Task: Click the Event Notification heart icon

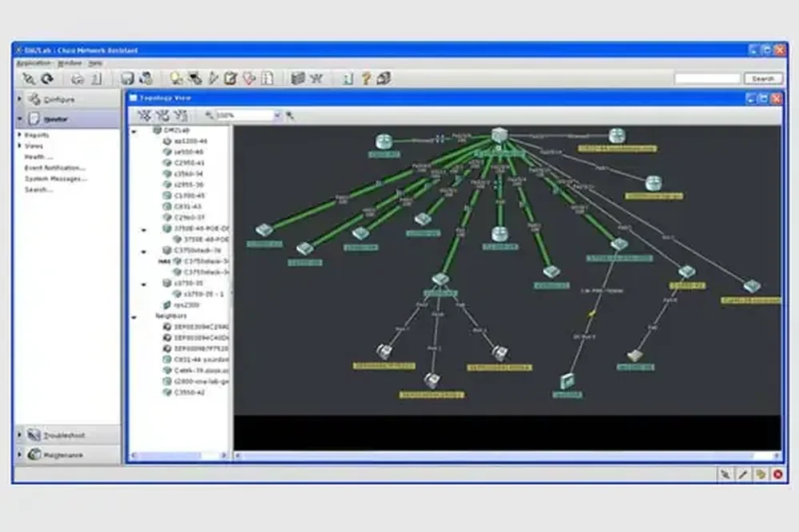Action: (x=247, y=77)
